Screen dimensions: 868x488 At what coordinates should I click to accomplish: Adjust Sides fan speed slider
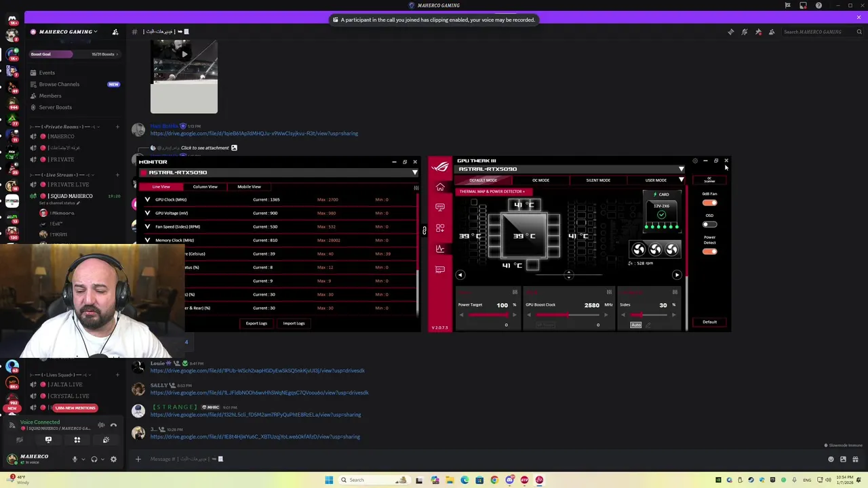648,315
